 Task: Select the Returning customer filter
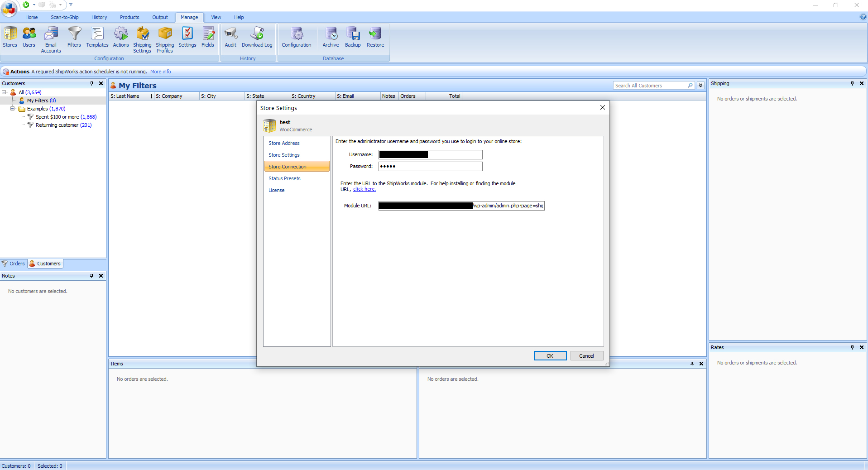pyautogui.click(x=63, y=125)
